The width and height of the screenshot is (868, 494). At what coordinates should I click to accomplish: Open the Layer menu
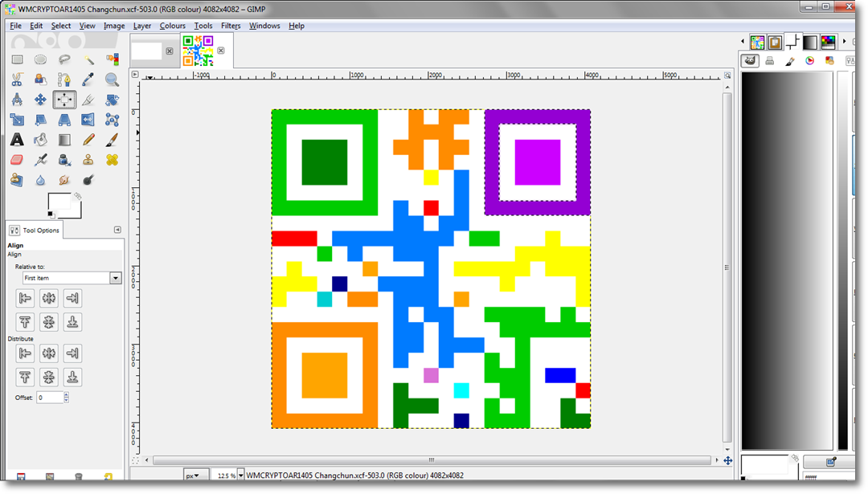(142, 26)
